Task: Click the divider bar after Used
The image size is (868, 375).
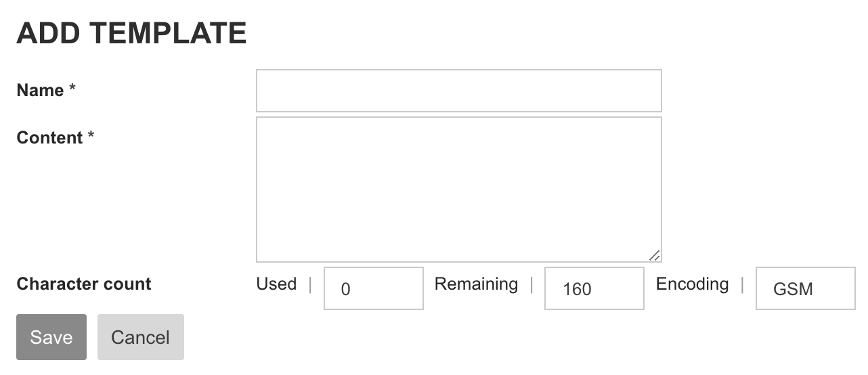Action: point(310,284)
